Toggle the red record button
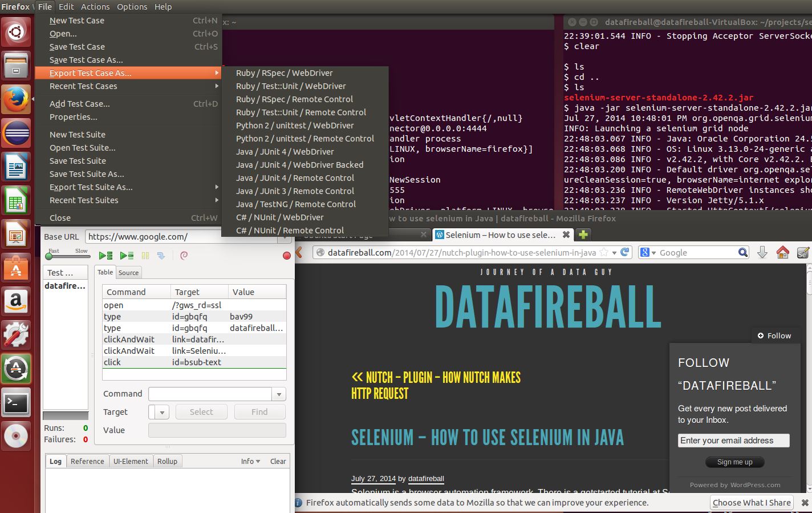This screenshot has width=812, height=513. 287,256
